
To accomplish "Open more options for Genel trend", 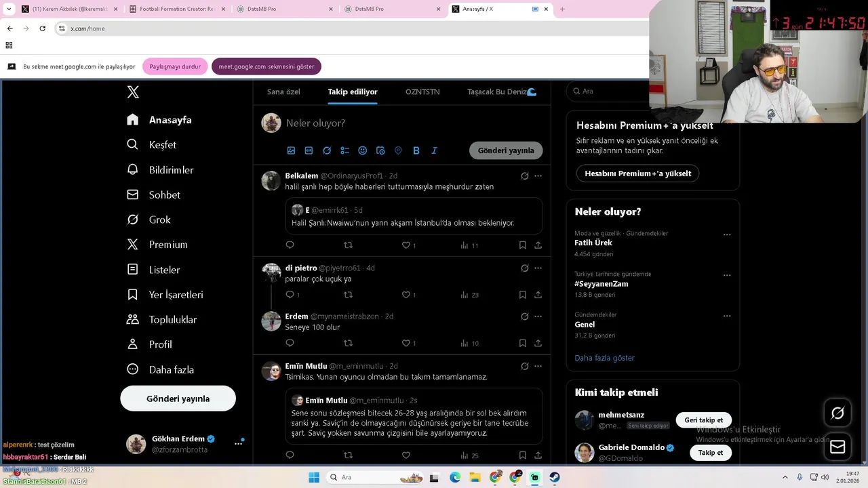I will coord(727,316).
